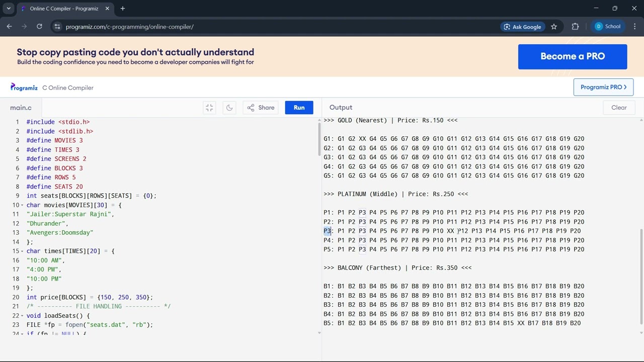The image size is (644, 362).
Task: Open the Chrome three-dot menu
Action: coord(635,27)
